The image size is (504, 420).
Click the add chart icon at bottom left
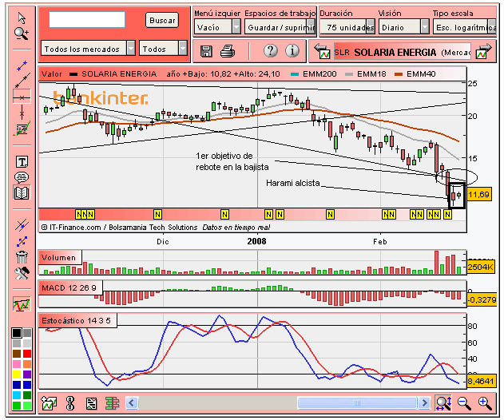[x=49, y=403]
